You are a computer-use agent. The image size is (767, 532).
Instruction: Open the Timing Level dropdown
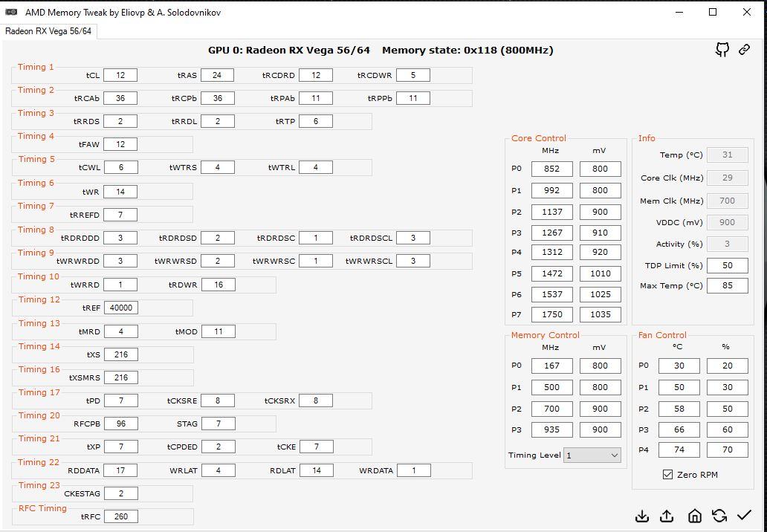[592, 455]
